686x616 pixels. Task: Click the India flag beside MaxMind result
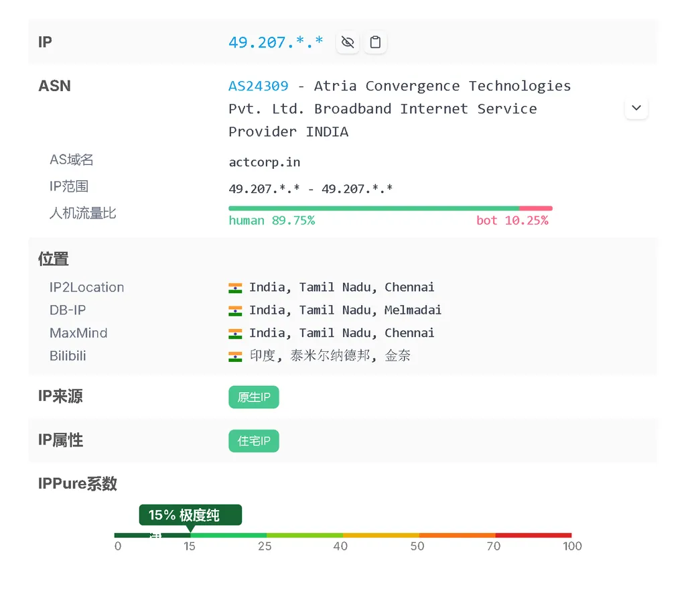[235, 332]
